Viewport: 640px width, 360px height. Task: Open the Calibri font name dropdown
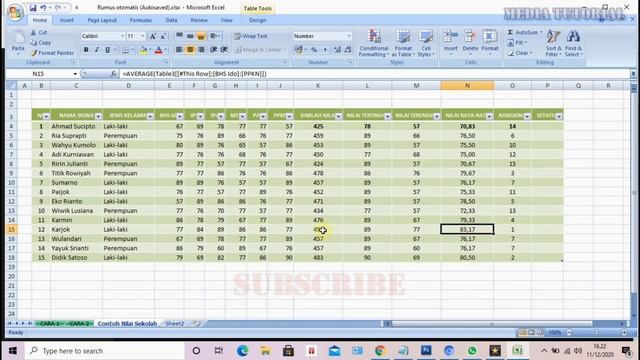coord(122,36)
